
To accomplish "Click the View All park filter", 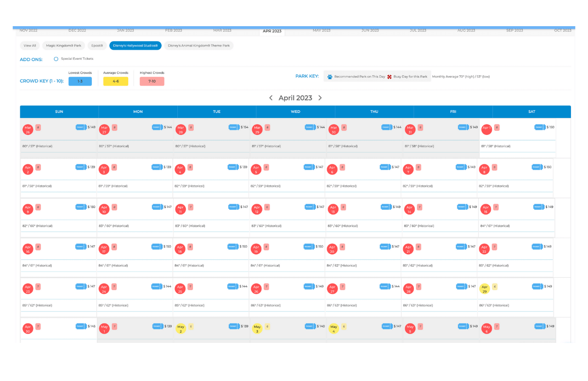I will (x=30, y=45).
